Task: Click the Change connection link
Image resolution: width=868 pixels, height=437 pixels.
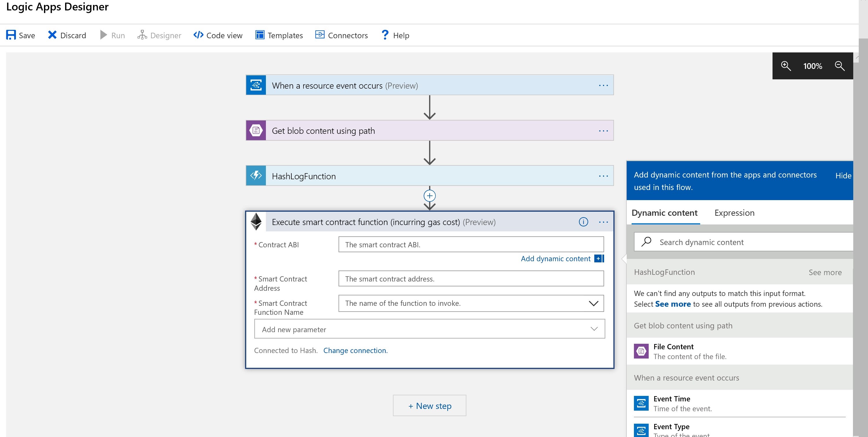Action: tap(355, 351)
